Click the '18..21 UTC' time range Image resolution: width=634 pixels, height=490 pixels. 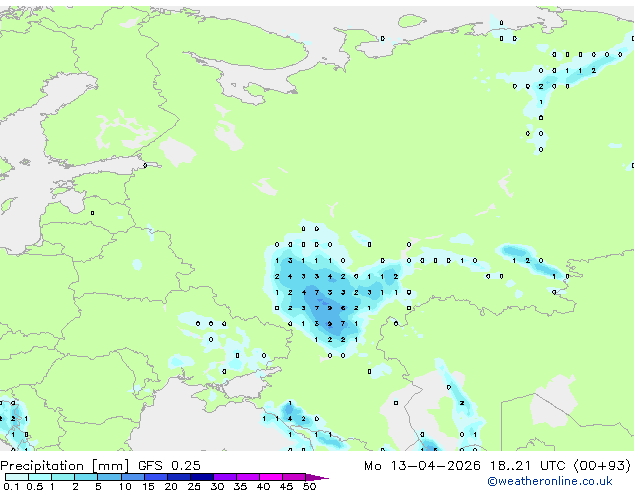tap(527, 466)
